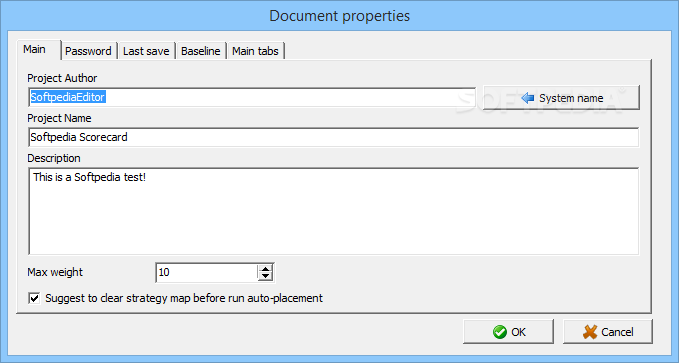Screen dimensions: 679x363
Task: Increase Max weight with the up arrow
Action: [265, 268]
